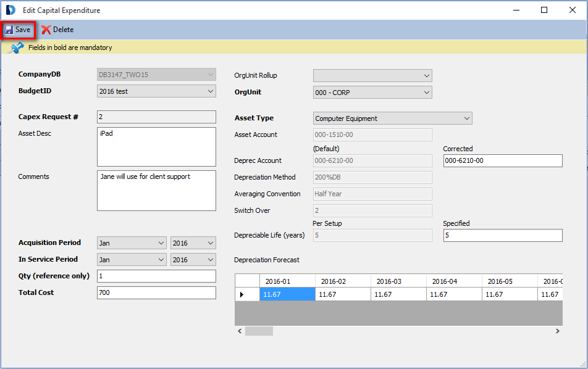
Task: Open the Asset Type dropdown Computer Equipment
Action: tap(393, 118)
